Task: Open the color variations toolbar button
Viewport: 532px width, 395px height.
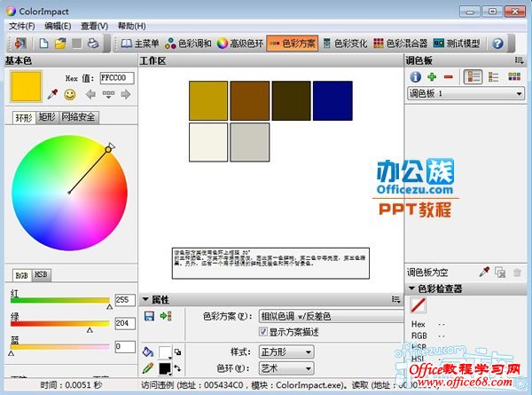Action: tap(345, 43)
